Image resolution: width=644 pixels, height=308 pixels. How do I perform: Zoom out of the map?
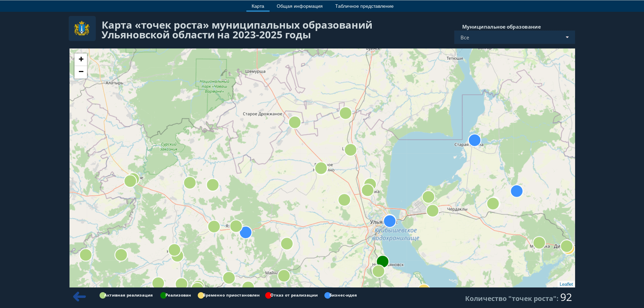(81, 72)
